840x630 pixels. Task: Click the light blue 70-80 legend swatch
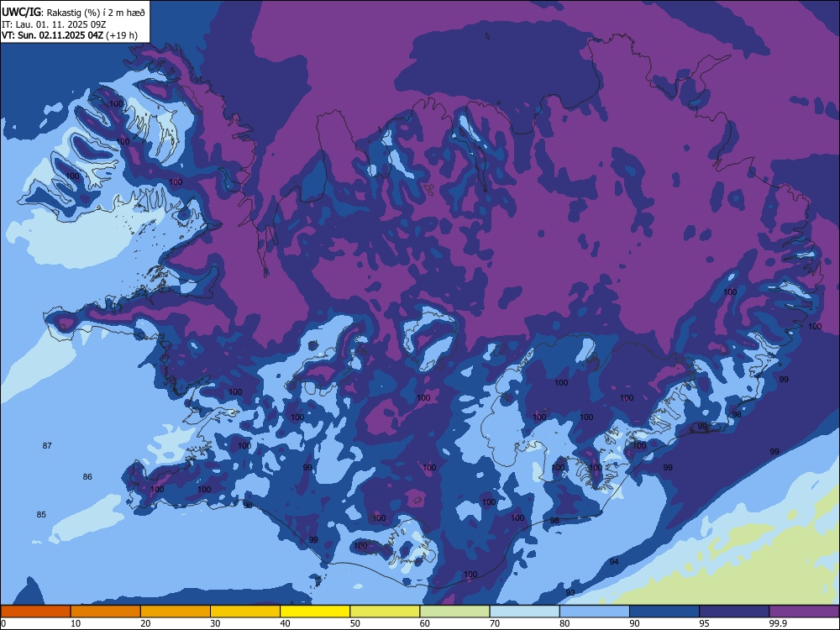[x=524, y=612]
